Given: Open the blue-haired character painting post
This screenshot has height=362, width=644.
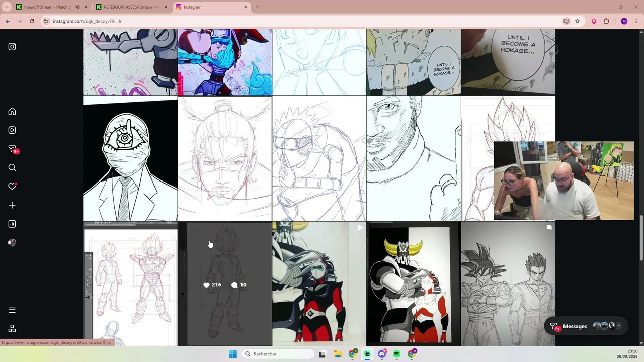Looking at the screenshot, I should click(x=225, y=62).
